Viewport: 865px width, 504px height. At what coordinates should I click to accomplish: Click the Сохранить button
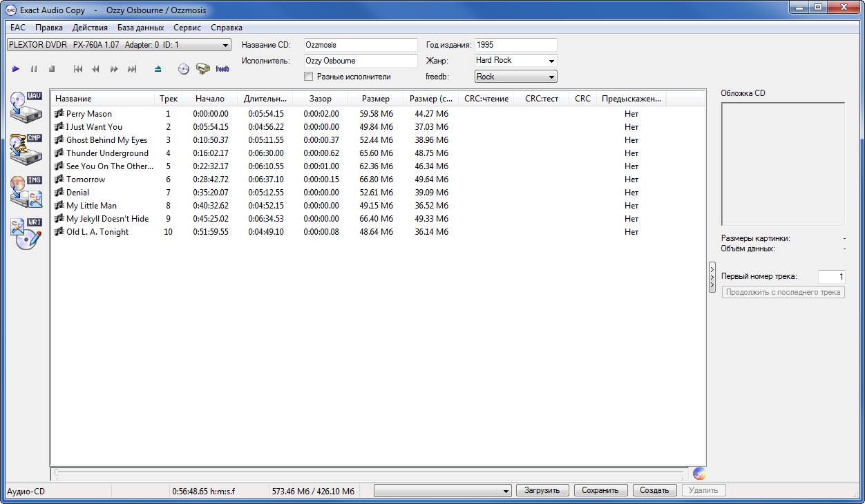pyautogui.click(x=601, y=491)
